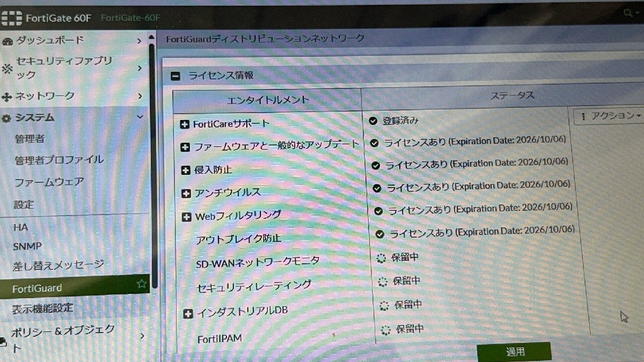Open the search magnifier in top bar
This screenshot has width=644, height=362.
coord(627,14)
